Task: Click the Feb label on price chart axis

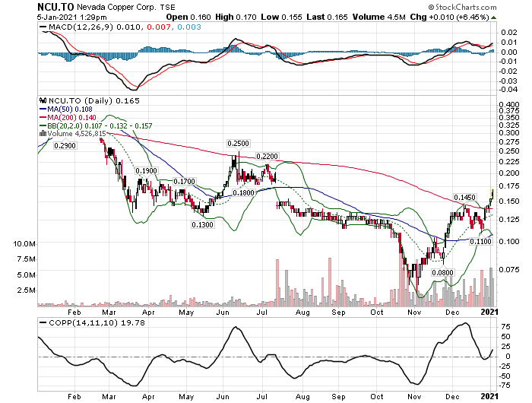Action: point(74,313)
